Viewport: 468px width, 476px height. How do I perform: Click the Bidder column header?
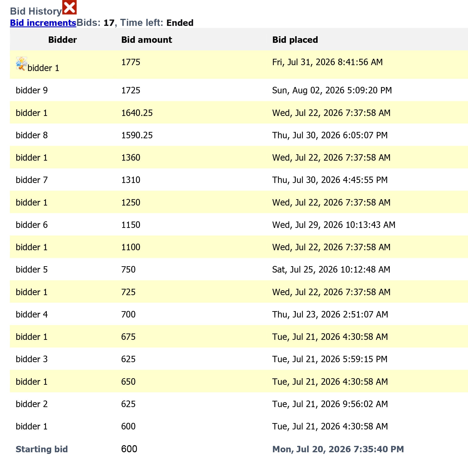(x=62, y=40)
